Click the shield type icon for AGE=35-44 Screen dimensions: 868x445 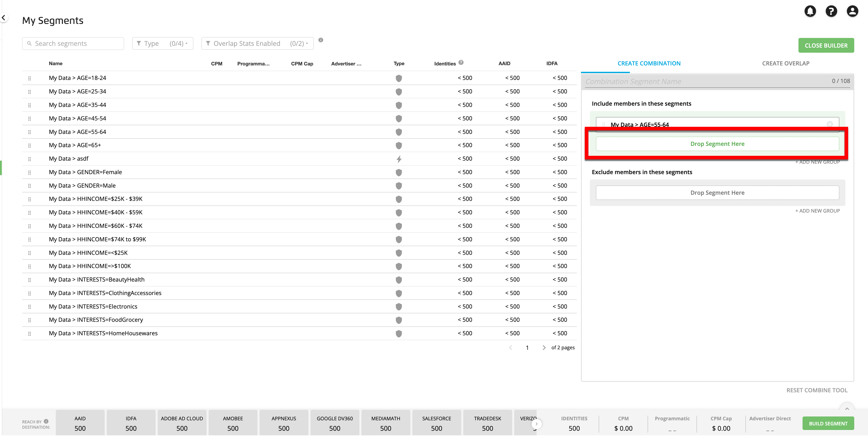[399, 105]
